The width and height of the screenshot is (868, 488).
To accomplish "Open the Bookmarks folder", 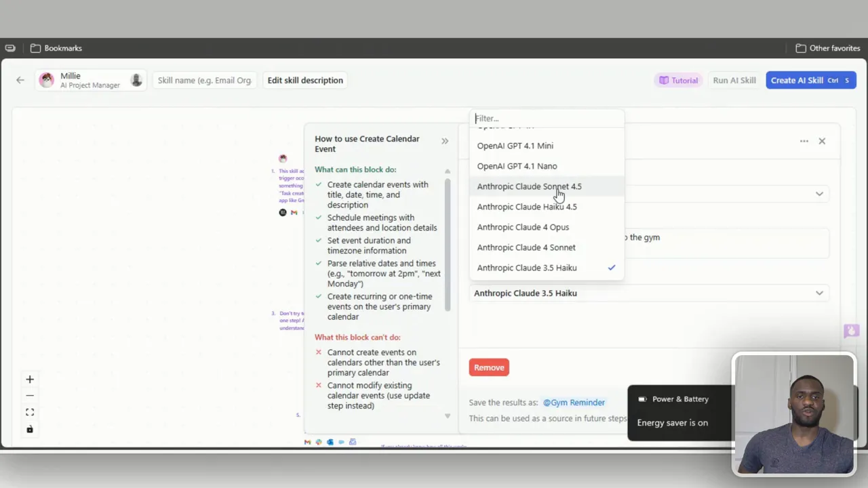I will click(x=56, y=48).
